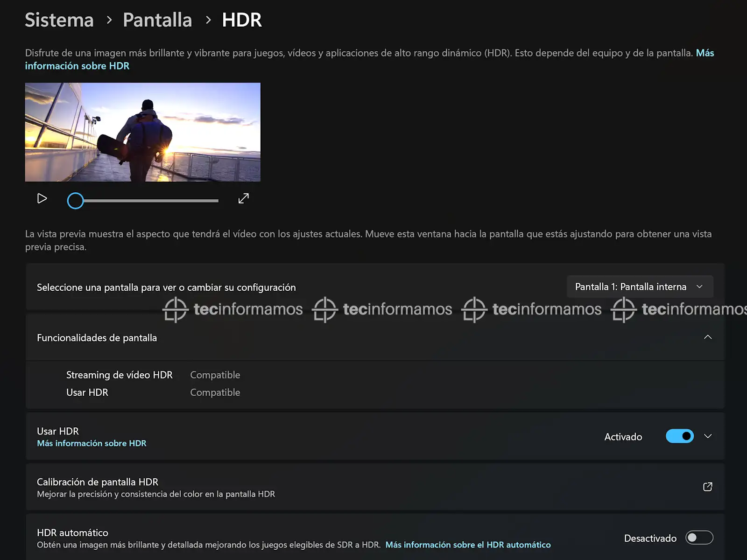
Task: Expand the preview video to fullscreen
Action: pyautogui.click(x=243, y=199)
